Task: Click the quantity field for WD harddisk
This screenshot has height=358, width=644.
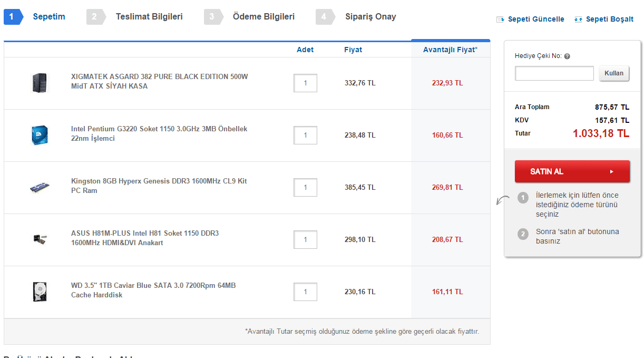Action: (305, 292)
